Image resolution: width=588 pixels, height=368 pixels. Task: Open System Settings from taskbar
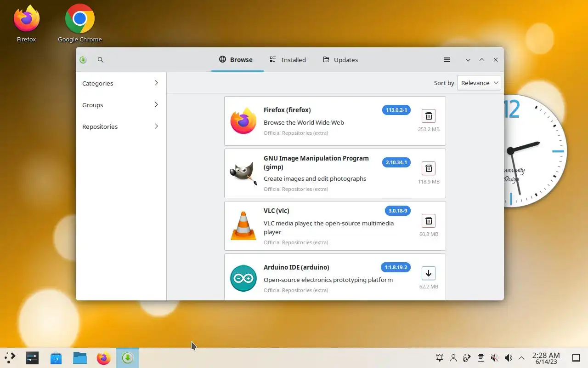coord(32,357)
